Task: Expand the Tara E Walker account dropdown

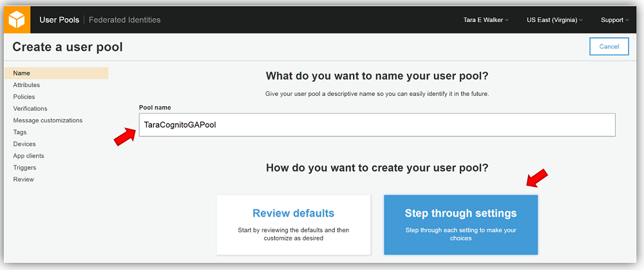Action: click(486, 20)
